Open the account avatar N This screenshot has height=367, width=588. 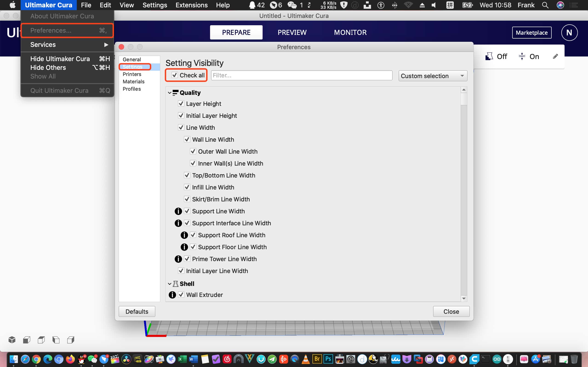point(569,33)
